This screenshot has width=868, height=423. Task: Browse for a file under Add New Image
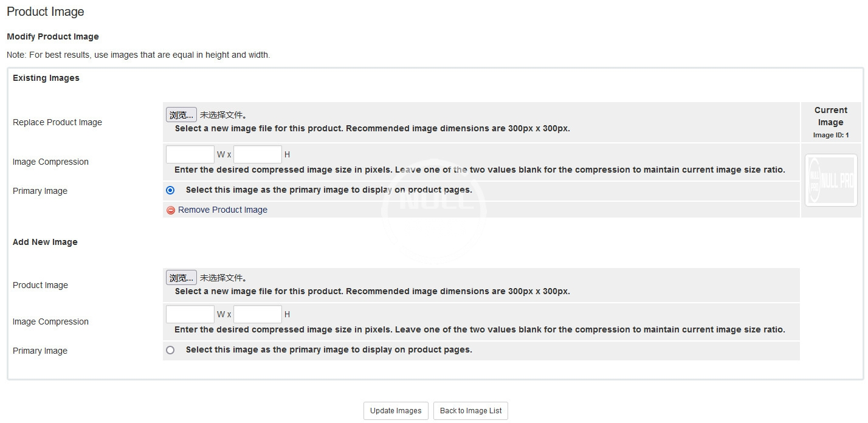181,278
